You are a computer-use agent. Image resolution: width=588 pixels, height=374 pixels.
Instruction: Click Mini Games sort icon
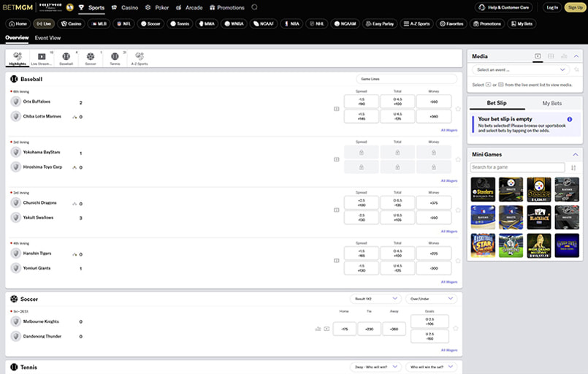573,168
